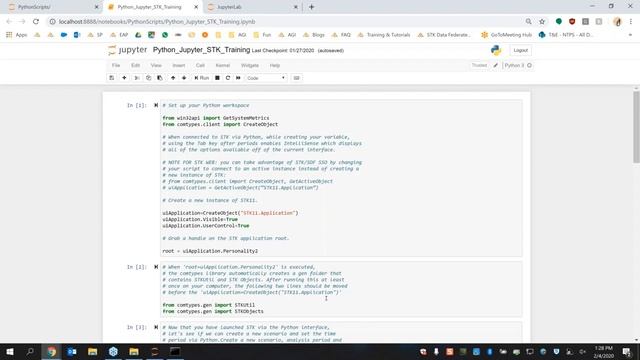Open a new browser tab
The image size is (640, 360).
tap(311, 7)
